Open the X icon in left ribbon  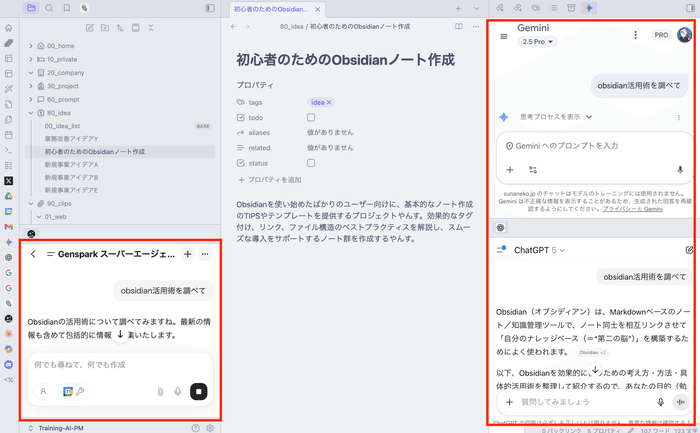point(8,181)
